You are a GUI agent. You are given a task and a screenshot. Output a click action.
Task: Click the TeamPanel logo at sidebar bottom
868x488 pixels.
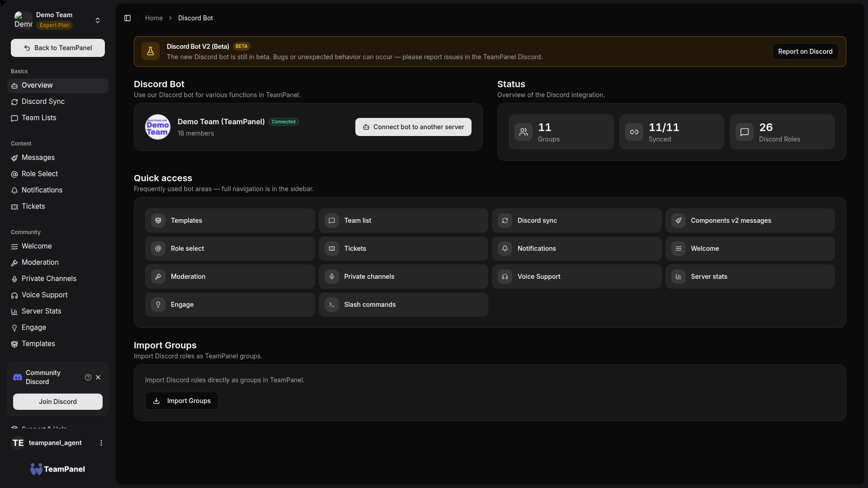58,469
